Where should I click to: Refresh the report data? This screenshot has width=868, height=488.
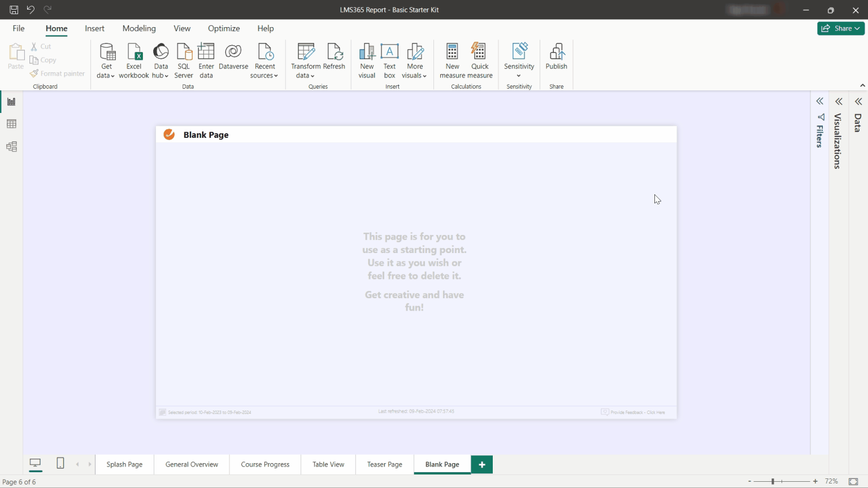point(334,57)
